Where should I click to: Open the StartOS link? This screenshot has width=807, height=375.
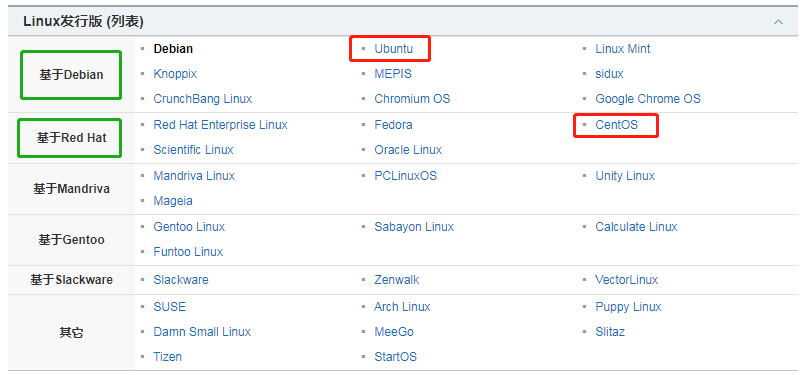tap(395, 357)
